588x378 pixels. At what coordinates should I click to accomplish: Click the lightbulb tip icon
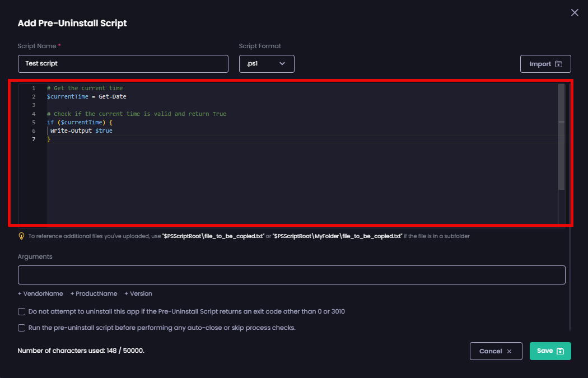pyautogui.click(x=21, y=236)
